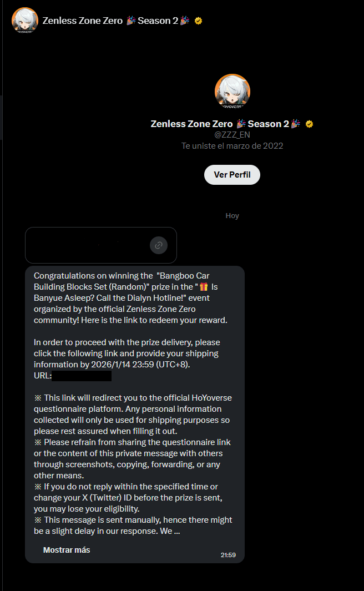Click the @ZZZ_EN handle
This screenshot has width=364, height=591.
pyautogui.click(x=232, y=134)
